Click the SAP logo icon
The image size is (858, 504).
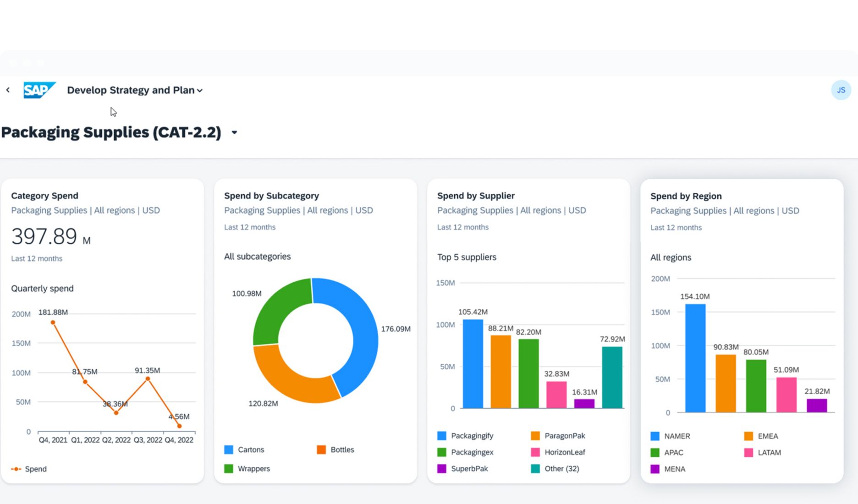(39, 90)
